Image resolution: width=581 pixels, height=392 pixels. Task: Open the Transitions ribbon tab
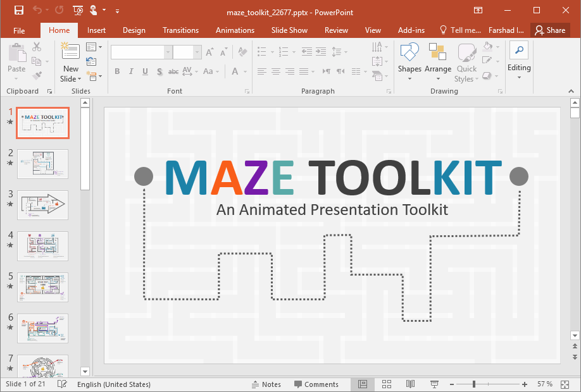(x=180, y=30)
